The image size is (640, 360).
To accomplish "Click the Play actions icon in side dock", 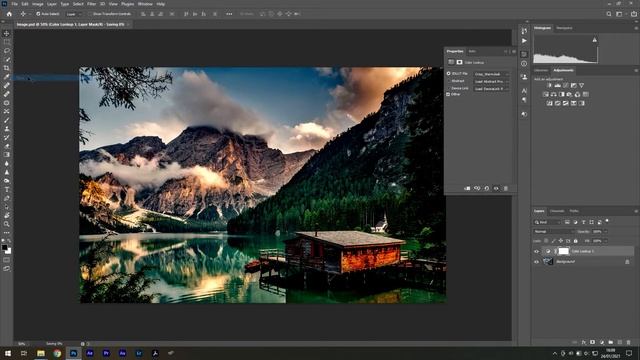I will 524,41.
